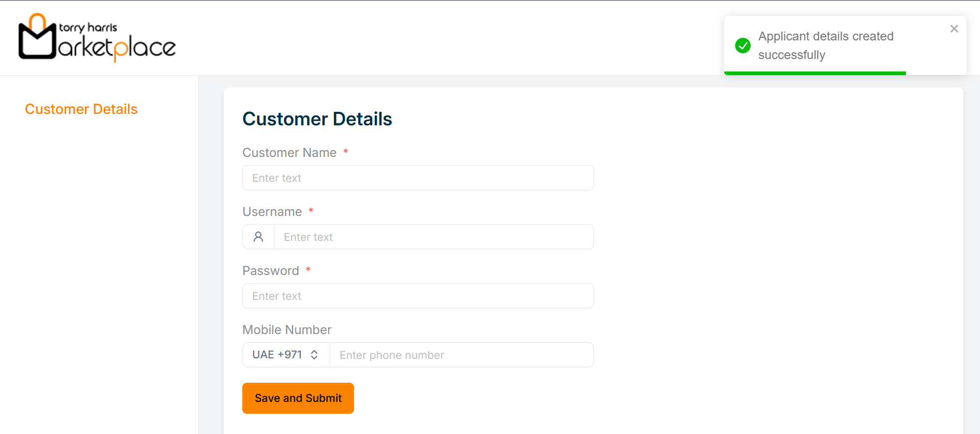Click the user icon in Username field
The image size is (980, 434).
258,237
